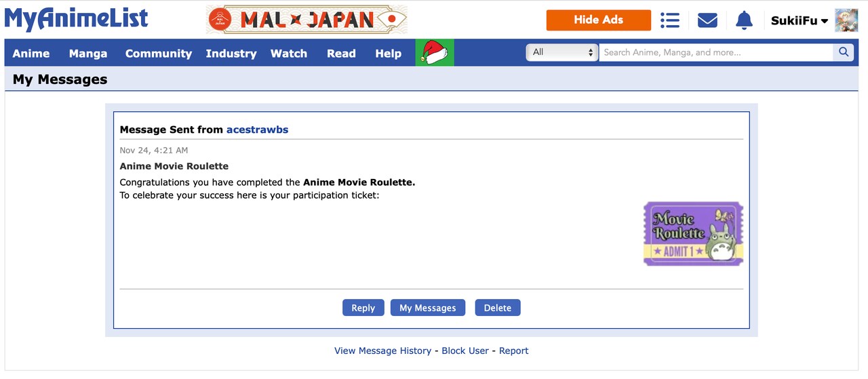The image size is (868, 379).
Task: Click the search magnifier button
Action: pyautogui.click(x=844, y=52)
